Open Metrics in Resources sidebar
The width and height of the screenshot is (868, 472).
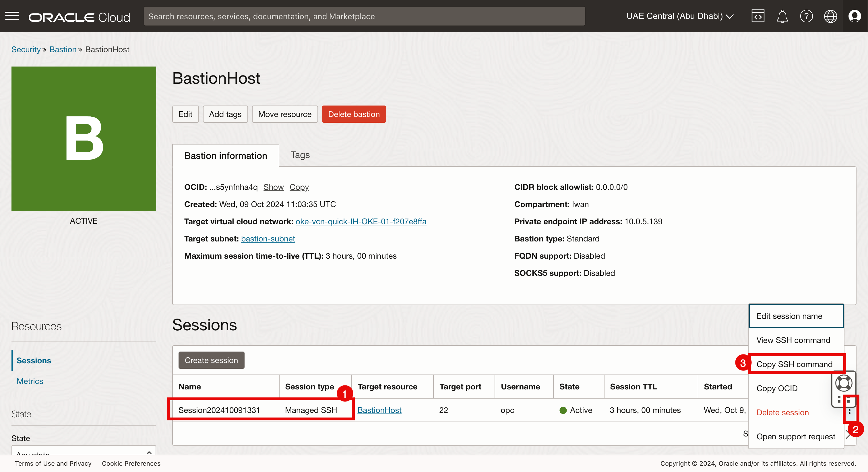[30, 381]
